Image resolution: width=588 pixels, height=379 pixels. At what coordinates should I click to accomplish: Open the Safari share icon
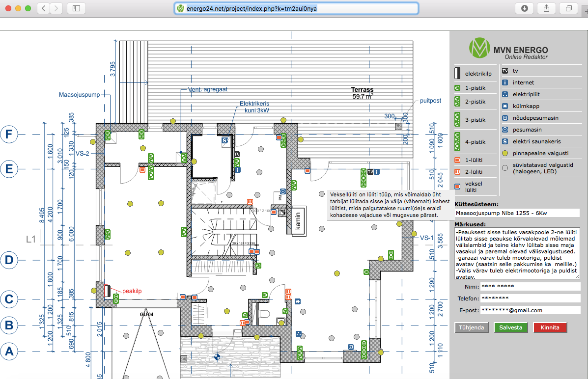(546, 8)
